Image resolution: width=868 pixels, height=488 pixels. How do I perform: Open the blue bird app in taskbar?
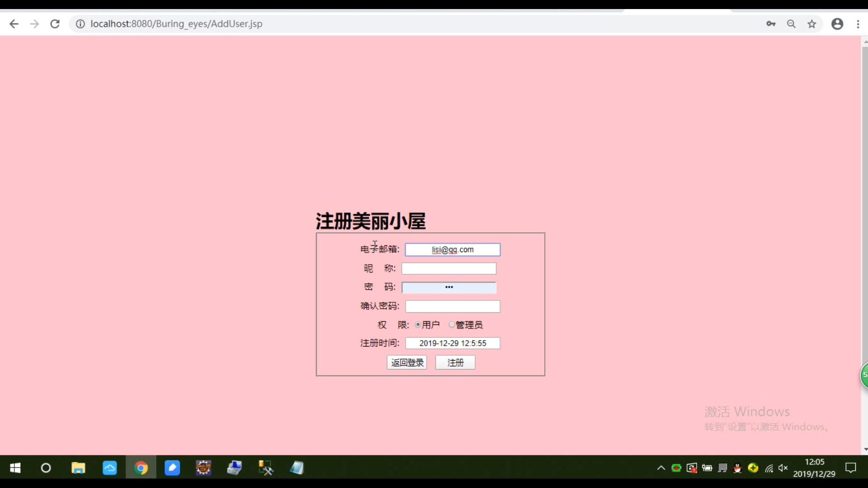[x=172, y=468]
